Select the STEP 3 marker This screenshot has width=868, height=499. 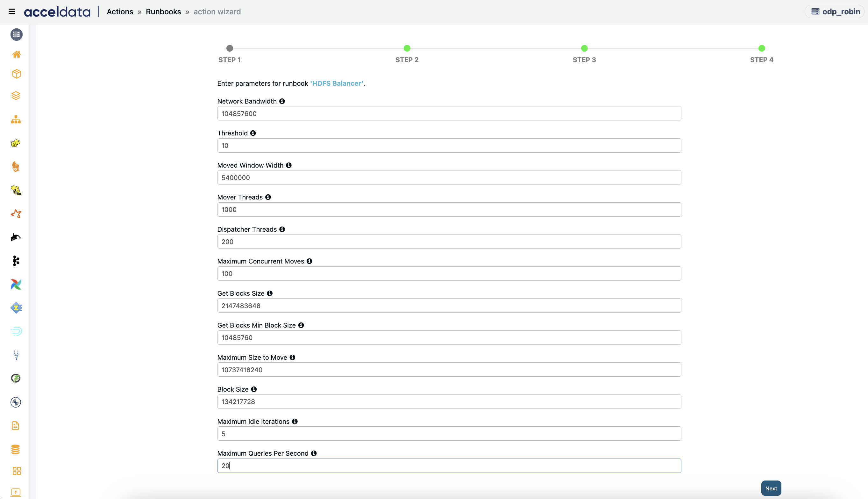(x=585, y=48)
